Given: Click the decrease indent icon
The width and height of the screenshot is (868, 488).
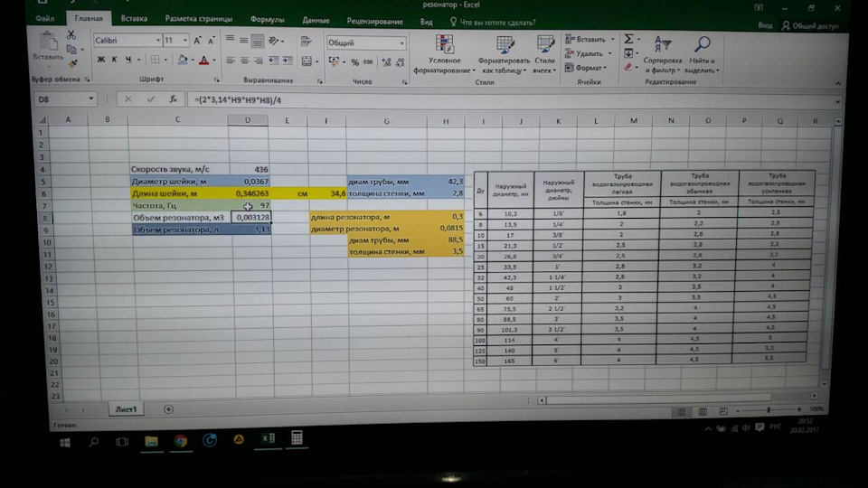Looking at the screenshot, I should (273, 61).
